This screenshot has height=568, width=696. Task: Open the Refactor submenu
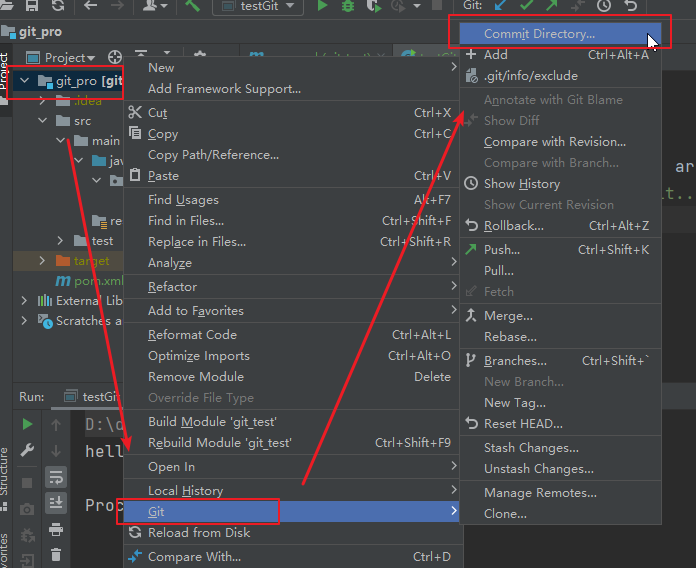click(291, 287)
